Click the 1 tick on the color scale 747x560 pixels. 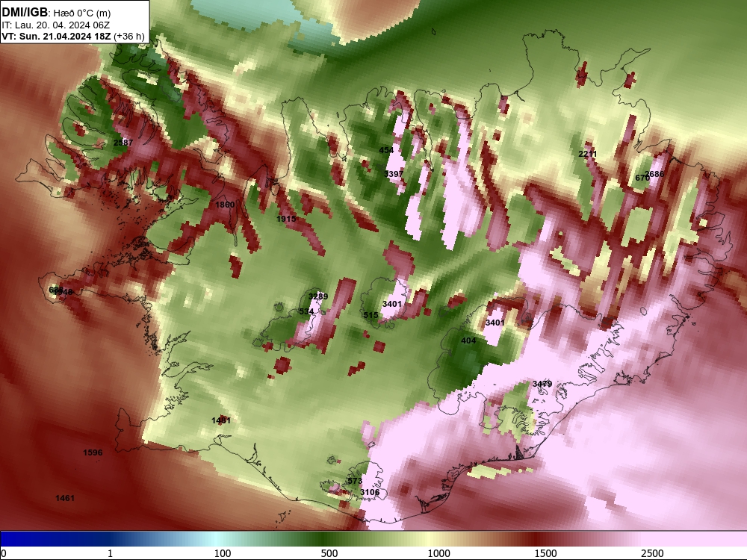pyautogui.click(x=110, y=553)
